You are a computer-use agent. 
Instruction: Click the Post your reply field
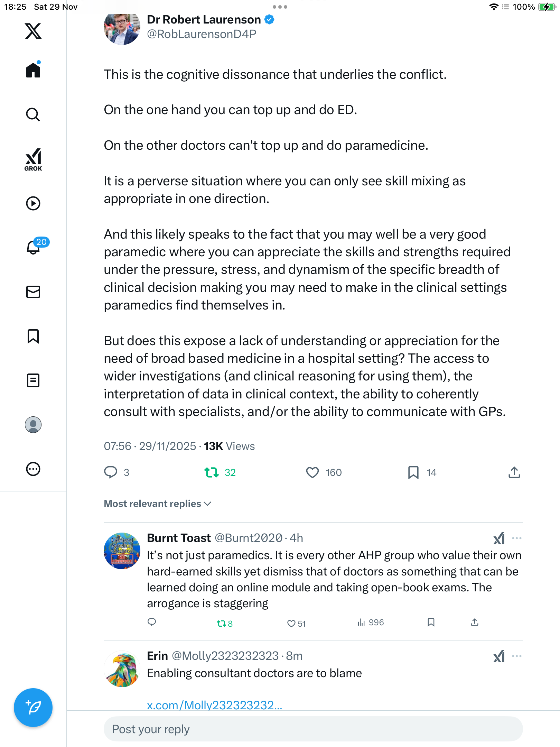pos(313,729)
